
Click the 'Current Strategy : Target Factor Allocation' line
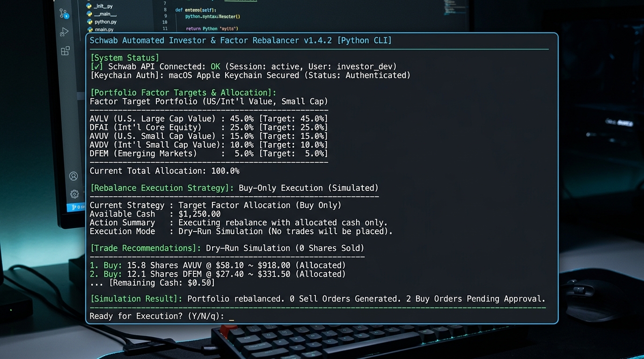tap(216, 205)
